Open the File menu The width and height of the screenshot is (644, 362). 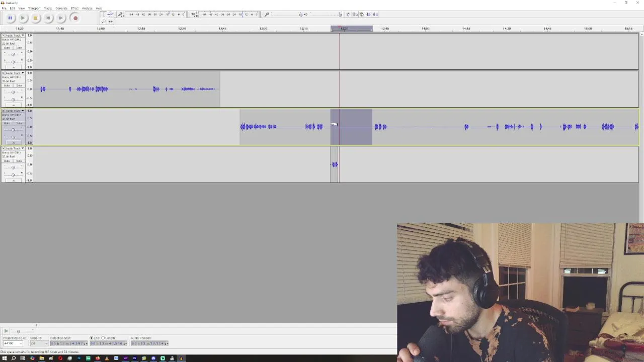[x=4, y=8]
